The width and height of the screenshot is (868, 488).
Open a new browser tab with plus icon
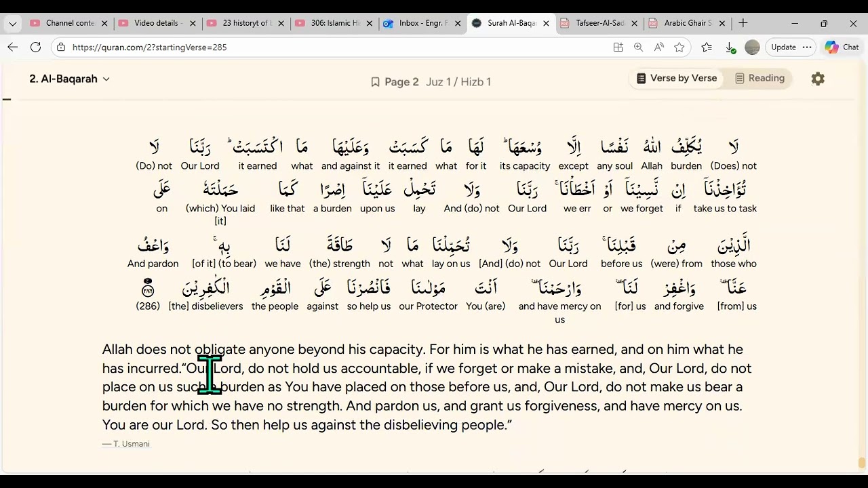click(743, 23)
